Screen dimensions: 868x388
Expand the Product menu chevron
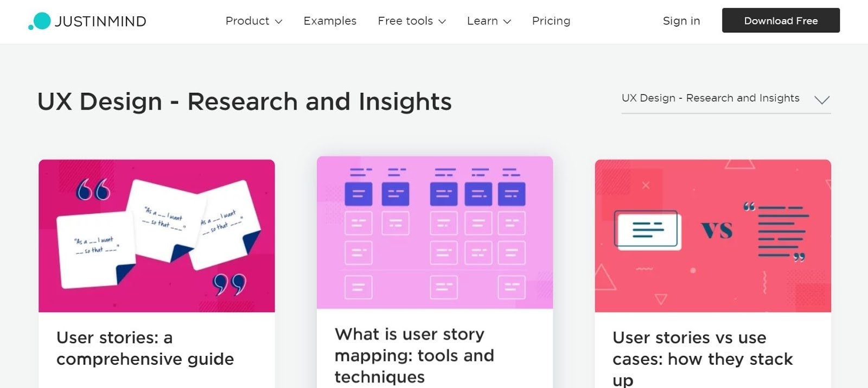[x=279, y=22]
